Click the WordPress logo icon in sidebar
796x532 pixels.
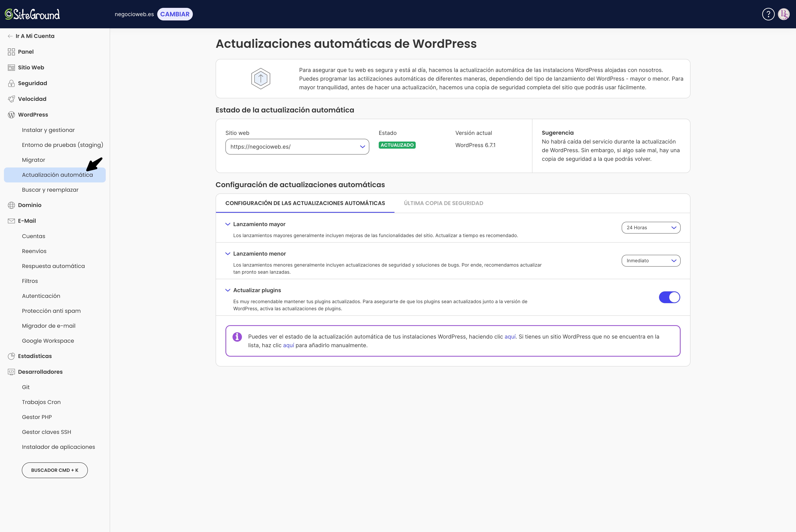pos(11,115)
